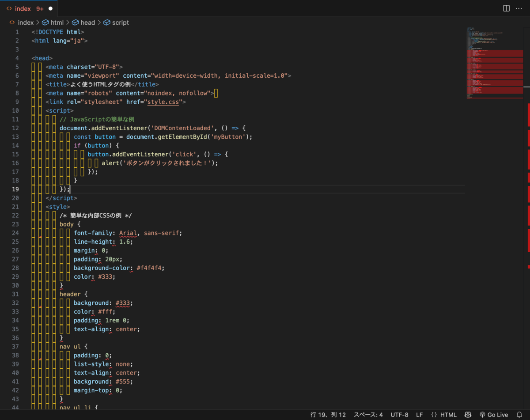The height and width of the screenshot is (420, 530).
Task: Click line number 19 in the gutter
Action: 15,189
